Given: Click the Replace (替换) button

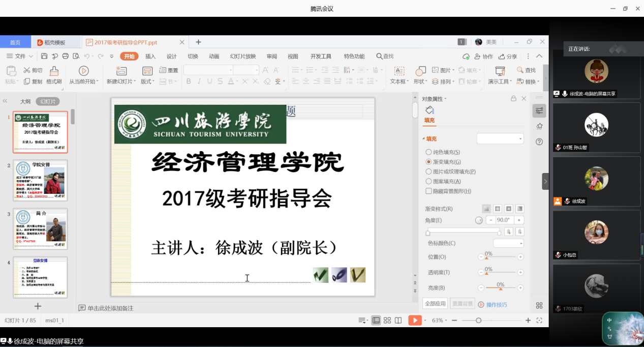Looking at the screenshot, I should pyautogui.click(x=528, y=81).
